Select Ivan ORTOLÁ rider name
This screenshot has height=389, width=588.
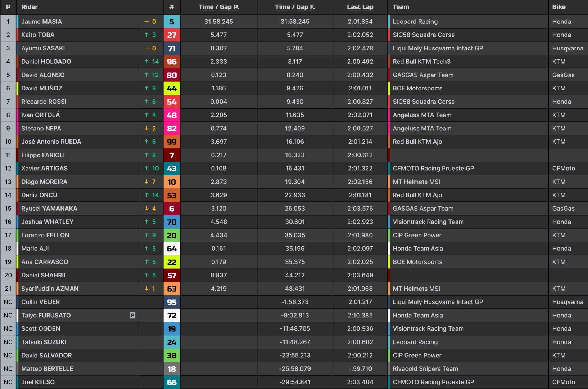click(41, 115)
